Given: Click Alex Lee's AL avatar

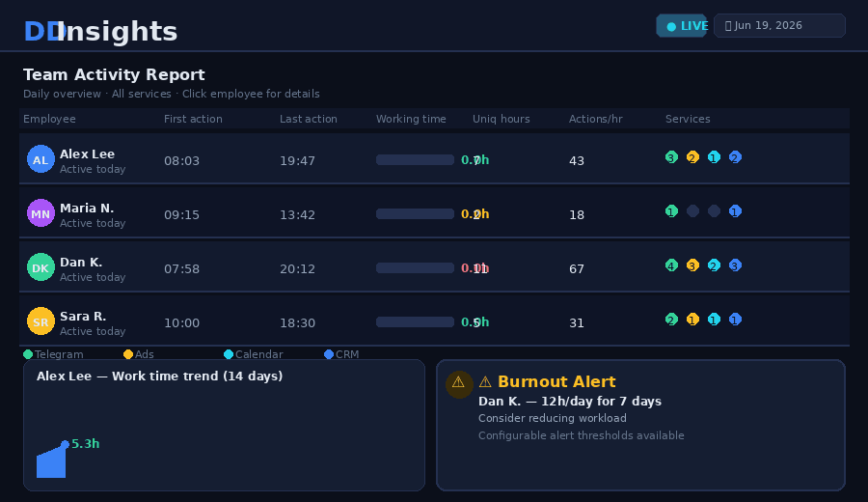Looking at the screenshot, I should pyautogui.click(x=41, y=159).
